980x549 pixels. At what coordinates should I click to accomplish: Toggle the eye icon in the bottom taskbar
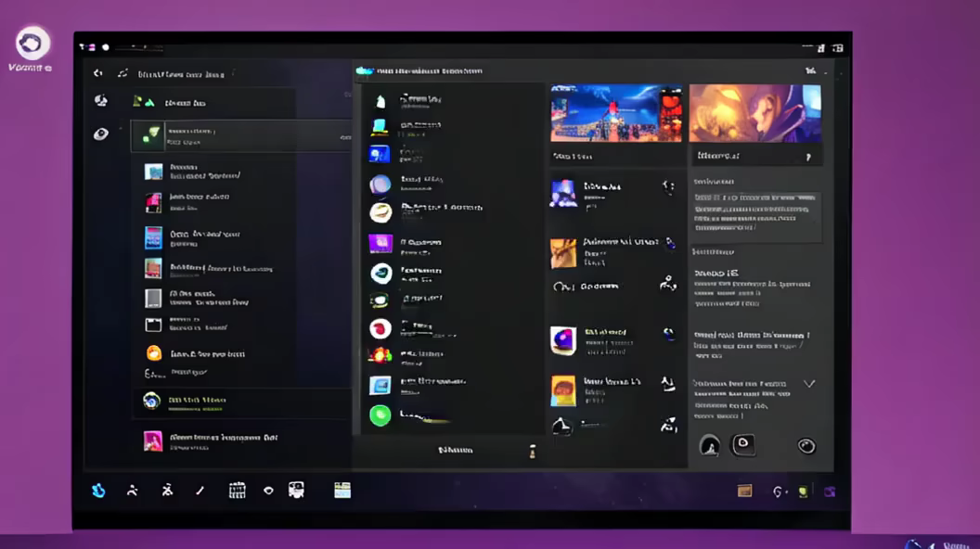tap(268, 491)
